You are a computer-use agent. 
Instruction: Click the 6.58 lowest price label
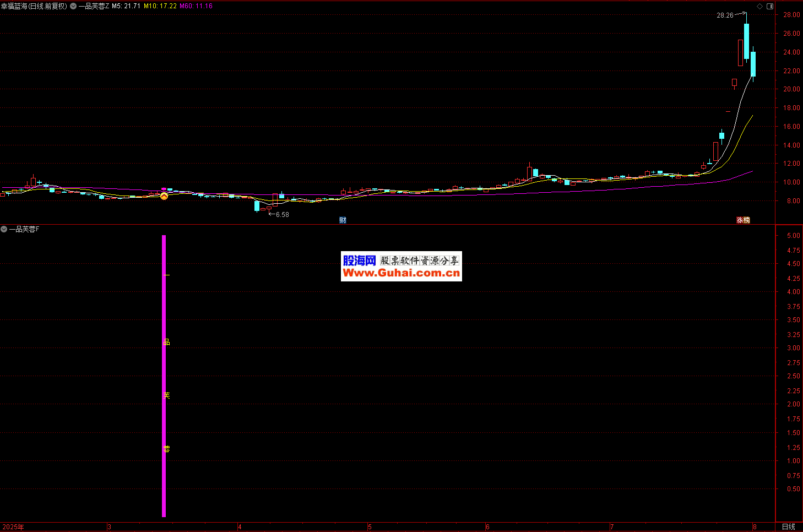pos(282,215)
